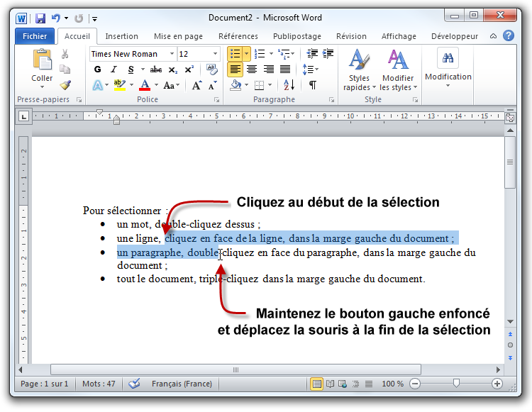The height and width of the screenshot is (412, 532).
Task: Toggle left text alignment
Action: [x=235, y=69]
